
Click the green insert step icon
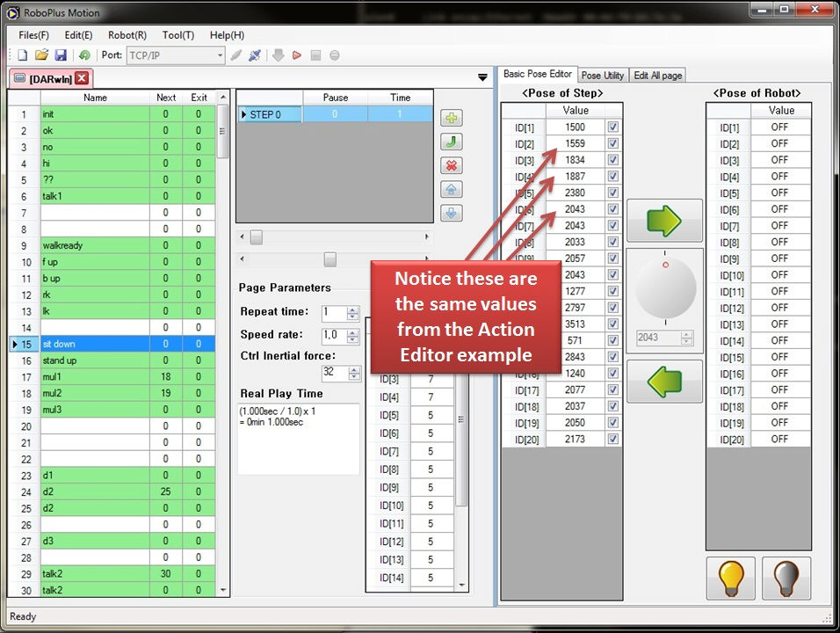[452, 142]
